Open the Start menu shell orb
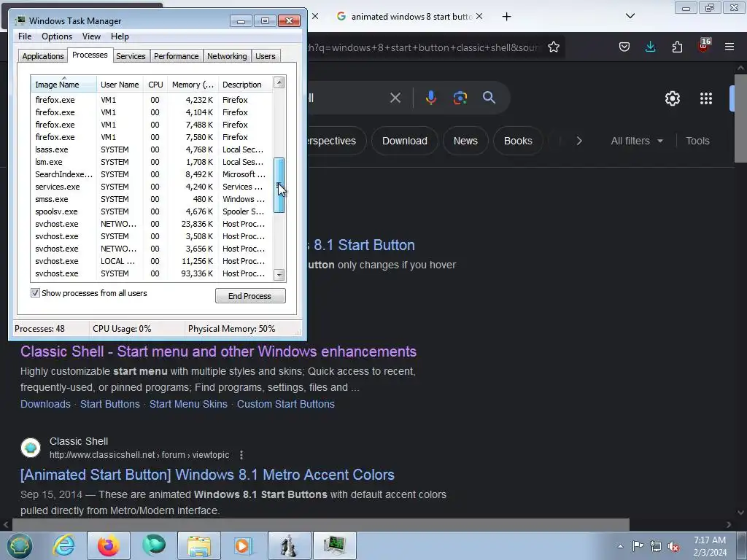This screenshot has width=747, height=560. point(19,545)
